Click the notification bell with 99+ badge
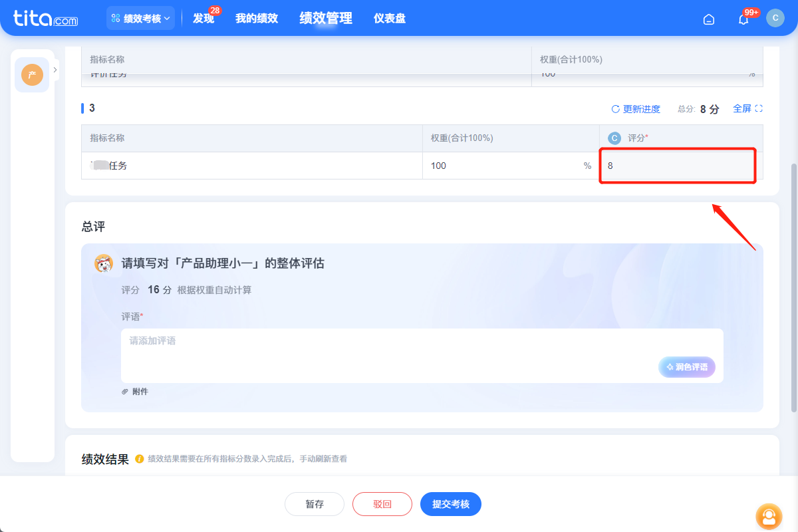Image resolution: width=798 pixels, height=532 pixels. pyautogui.click(x=743, y=19)
